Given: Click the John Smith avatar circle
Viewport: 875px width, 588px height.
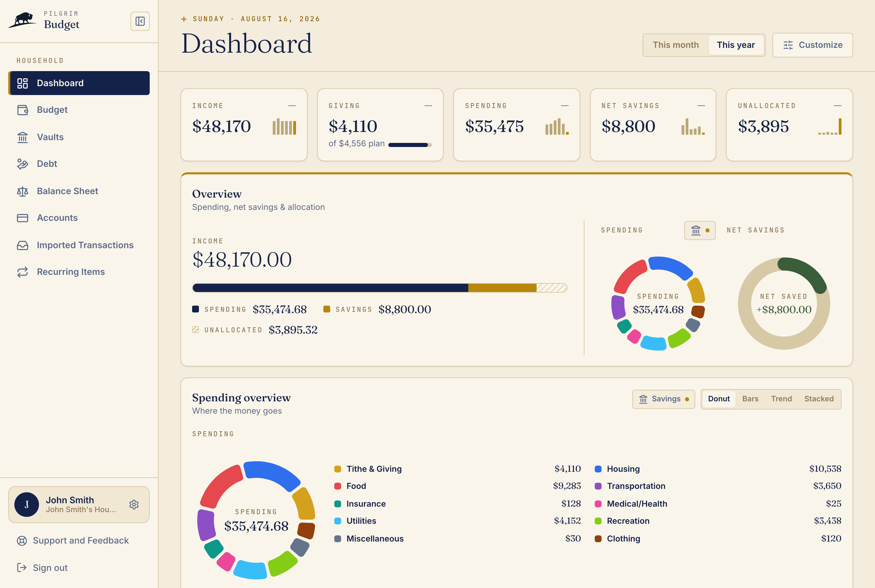Looking at the screenshot, I should pyautogui.click(x=27, y=504).
